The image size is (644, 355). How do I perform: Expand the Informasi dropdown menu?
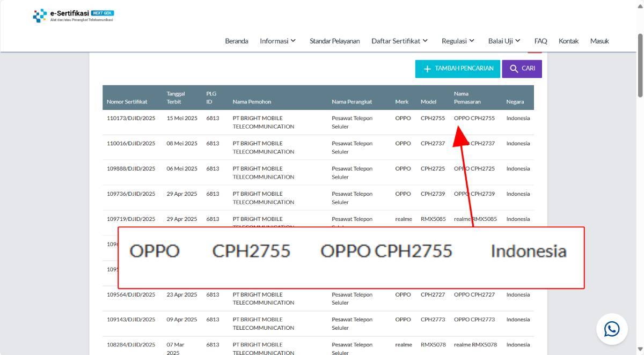tap(278, 41)
